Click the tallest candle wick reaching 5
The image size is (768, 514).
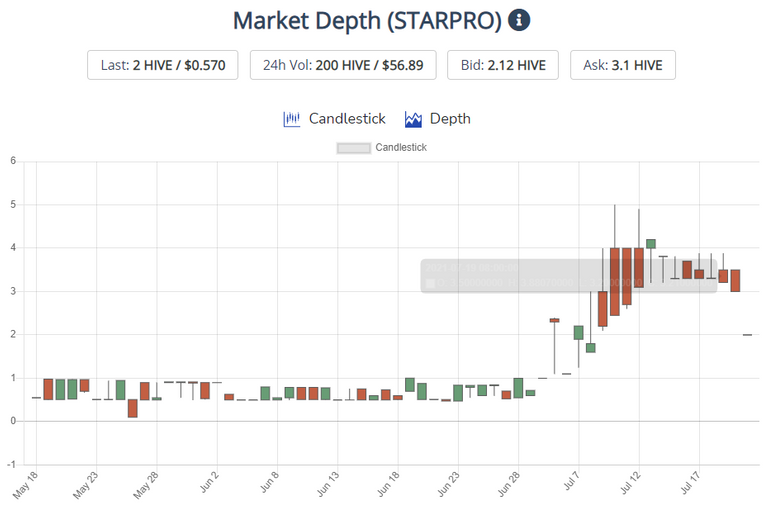pos(615,225)
